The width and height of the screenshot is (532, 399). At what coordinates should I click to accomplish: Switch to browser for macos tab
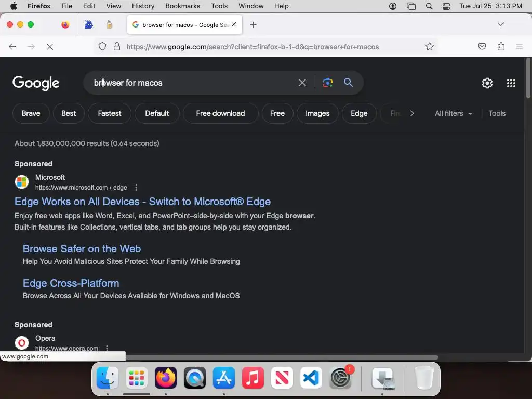(x=184, y=25)
